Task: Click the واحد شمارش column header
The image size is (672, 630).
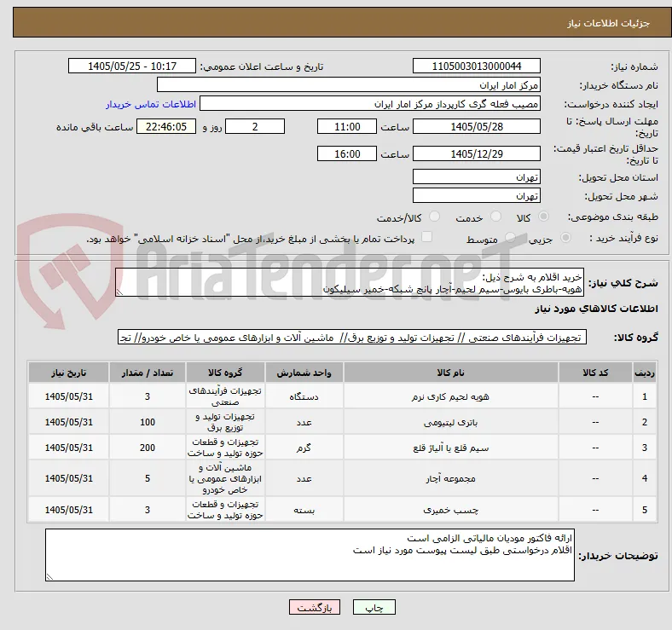Action: click(304, 373)
